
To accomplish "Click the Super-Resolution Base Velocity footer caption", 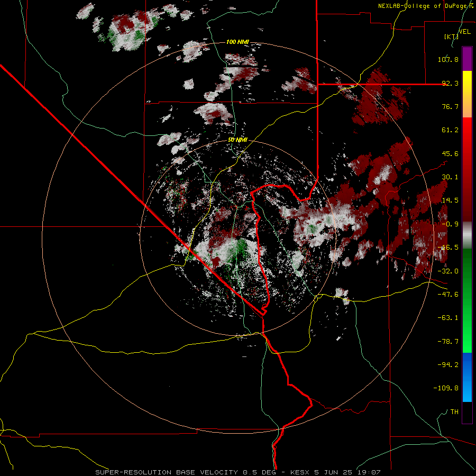I will click(237, 472).
